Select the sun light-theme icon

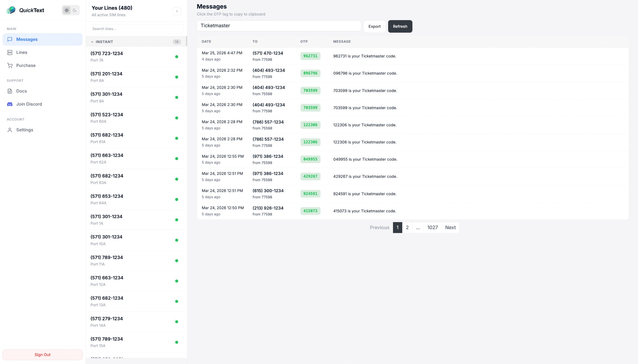(67, 10)
